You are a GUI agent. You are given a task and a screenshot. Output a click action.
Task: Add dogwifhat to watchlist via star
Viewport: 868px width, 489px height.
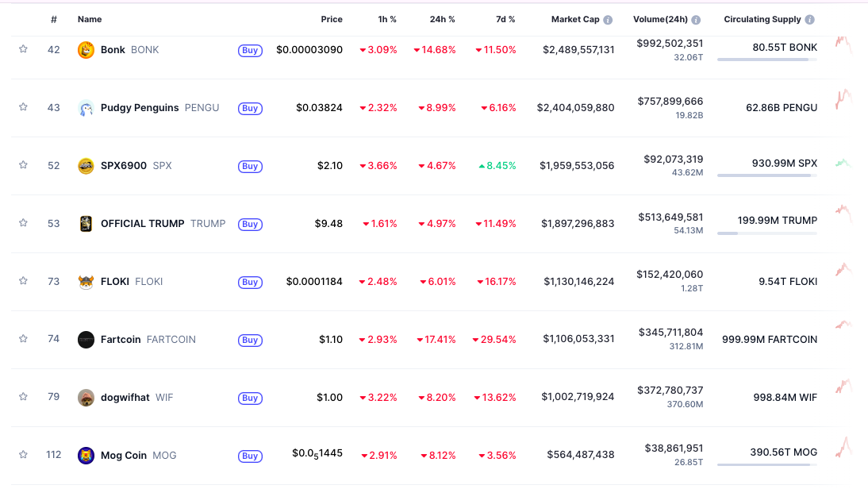[x=23, y=397]
